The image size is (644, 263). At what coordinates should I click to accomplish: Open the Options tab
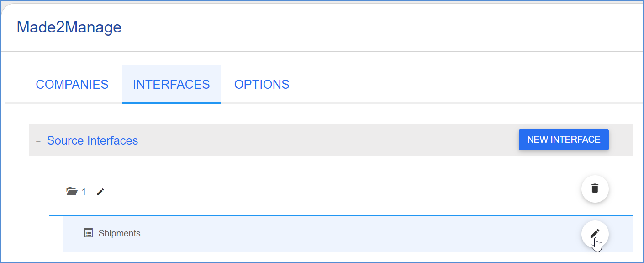tap(262, 85)
